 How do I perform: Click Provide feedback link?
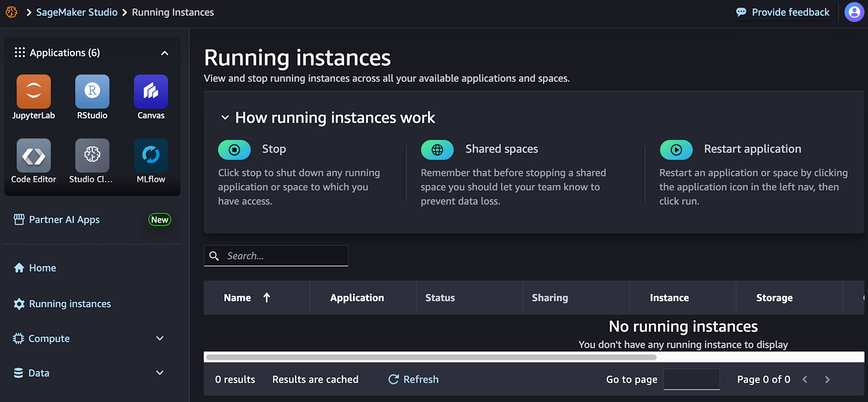783,12
